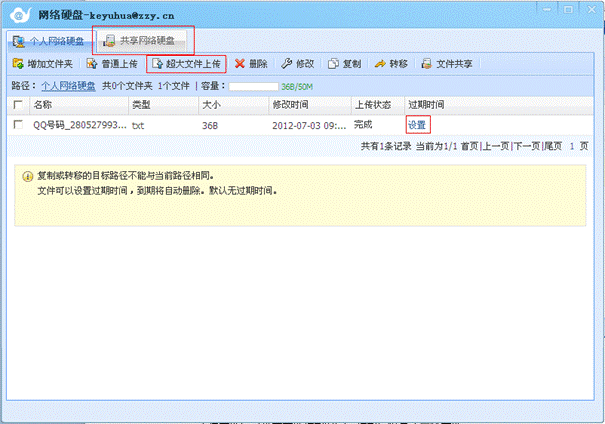The image size is (605, 424).
Task: Sort by 名称 column header
Action: tap(43, 105)
